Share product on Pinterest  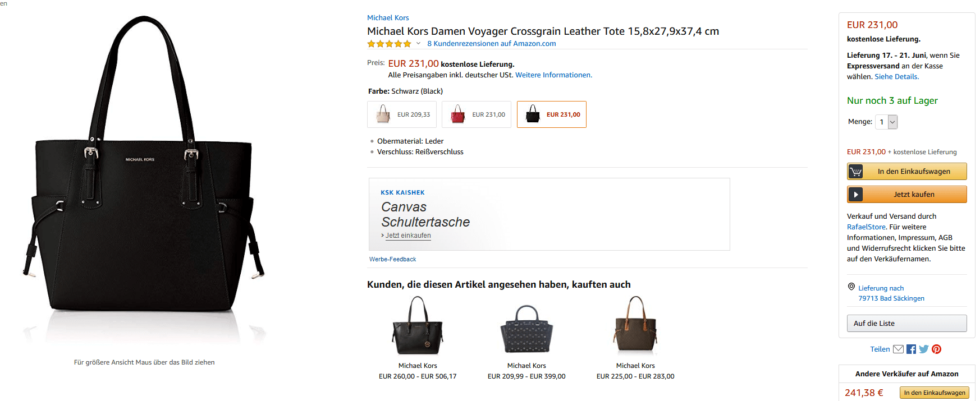[x=936, y=349]
